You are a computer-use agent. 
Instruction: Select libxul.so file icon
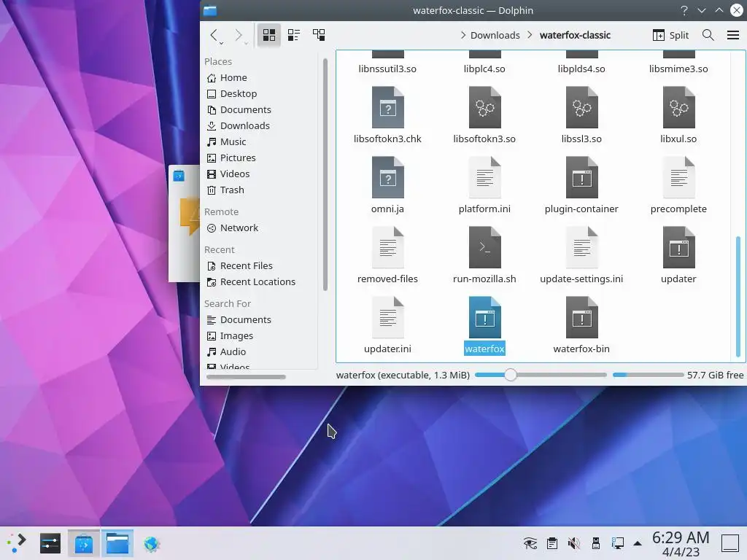coord(679,107)
